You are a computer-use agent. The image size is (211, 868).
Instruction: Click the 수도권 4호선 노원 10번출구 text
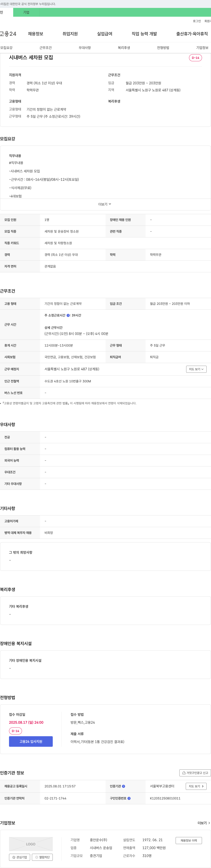click(68, 381)
